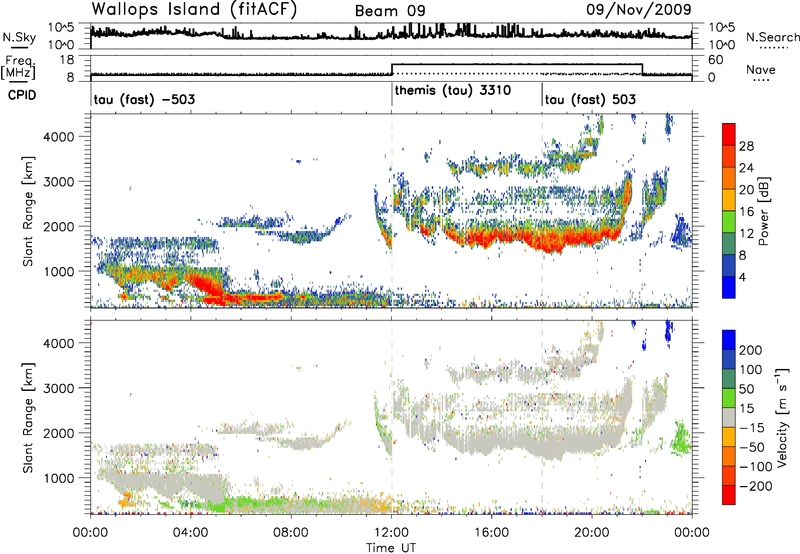Viewport: 800px width, 554px height.
Task: Select the "tau (fast) 503" CPID entry
Action: click(590, 99)
